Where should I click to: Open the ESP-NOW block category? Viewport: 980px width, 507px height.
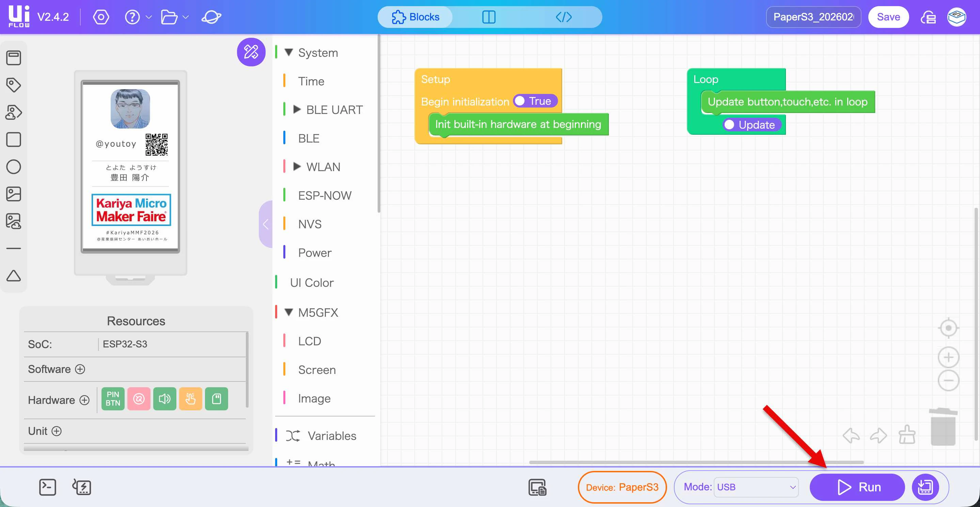tap(325, 195)
